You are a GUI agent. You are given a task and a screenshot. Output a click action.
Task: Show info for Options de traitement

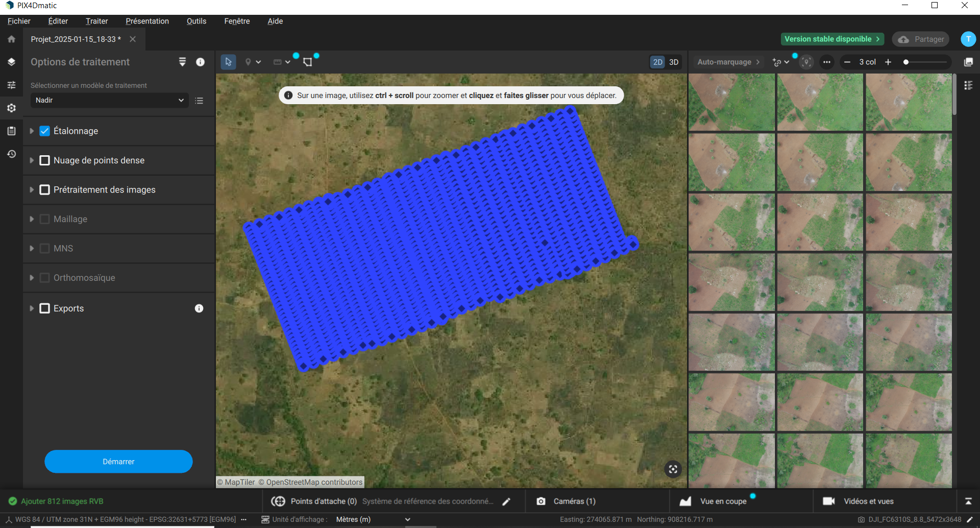(x=200, y=62)
